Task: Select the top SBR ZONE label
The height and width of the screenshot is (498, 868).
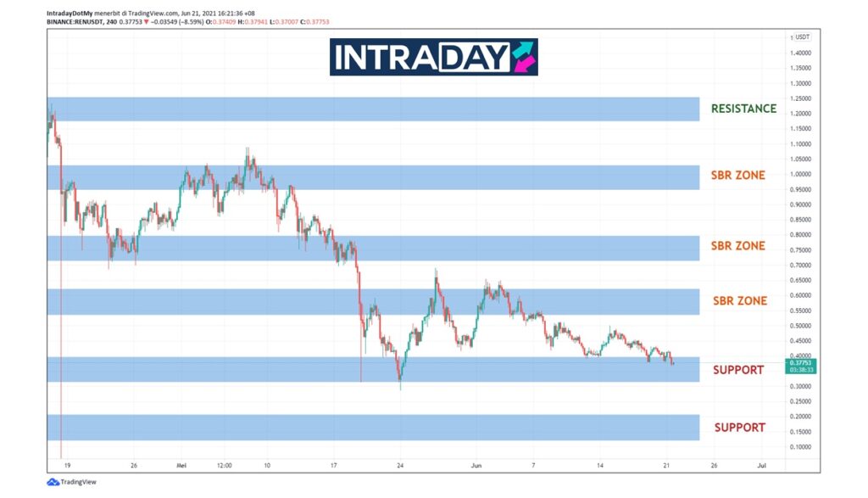Action: click(x=737, y=176)
